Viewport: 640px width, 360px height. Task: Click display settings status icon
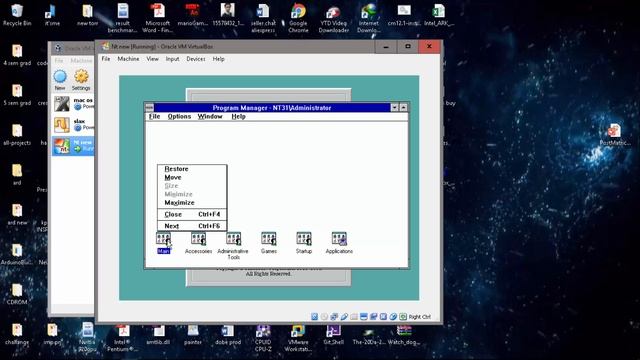(x=364, y=317)
